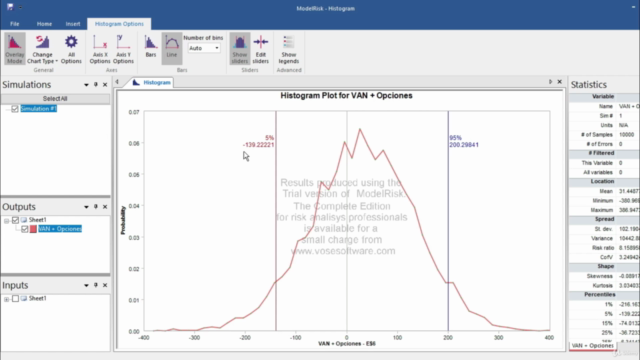Pin the Inputs panel
640x360 pixels.
(x=96, y=285)
